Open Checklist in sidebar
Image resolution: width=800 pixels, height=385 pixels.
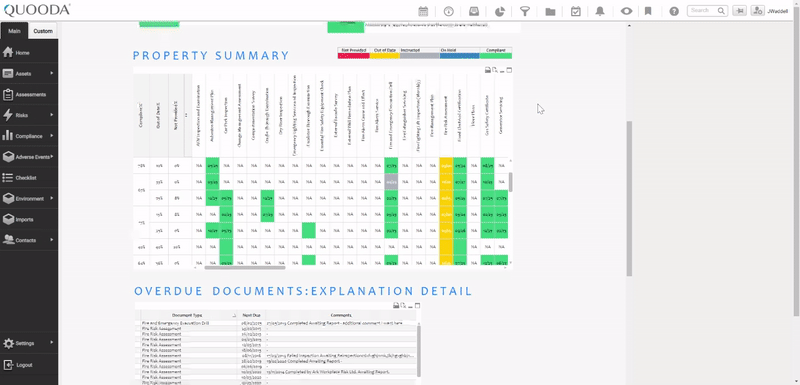[29, 178]
